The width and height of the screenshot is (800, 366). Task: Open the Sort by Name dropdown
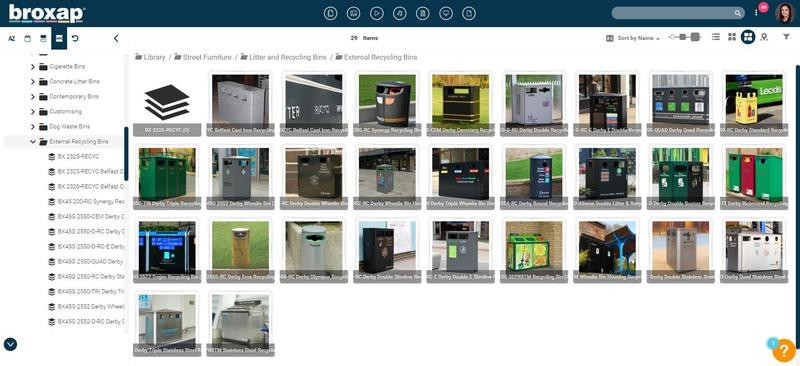(x=638, y=38)
